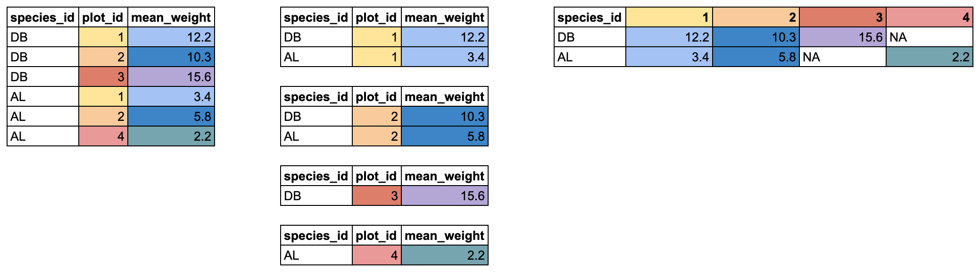Click the species_id header of the wide table
The image size is (980, 272).
click(590, 17)
